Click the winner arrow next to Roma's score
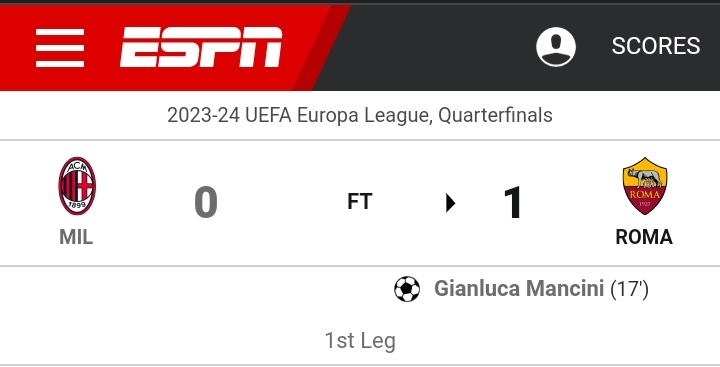The width and height of the screenshot is (720, 367). 450,203
